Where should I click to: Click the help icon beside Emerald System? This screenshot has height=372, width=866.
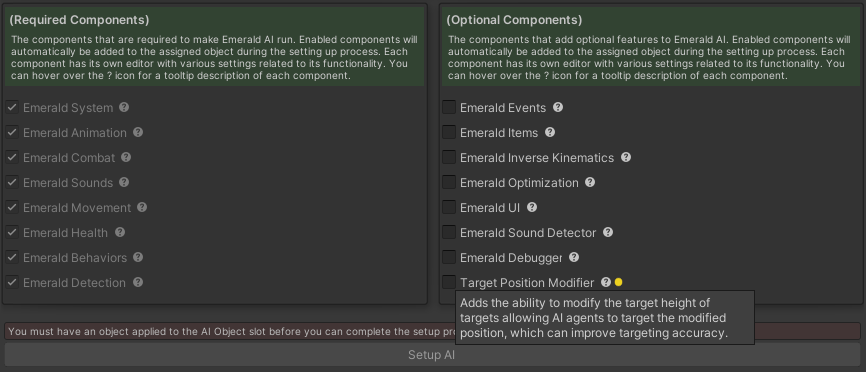124,107
